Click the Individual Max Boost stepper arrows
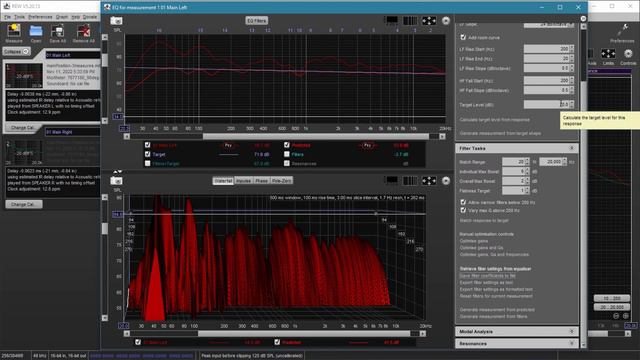The image size is (640, 360). tap(527, 171)
